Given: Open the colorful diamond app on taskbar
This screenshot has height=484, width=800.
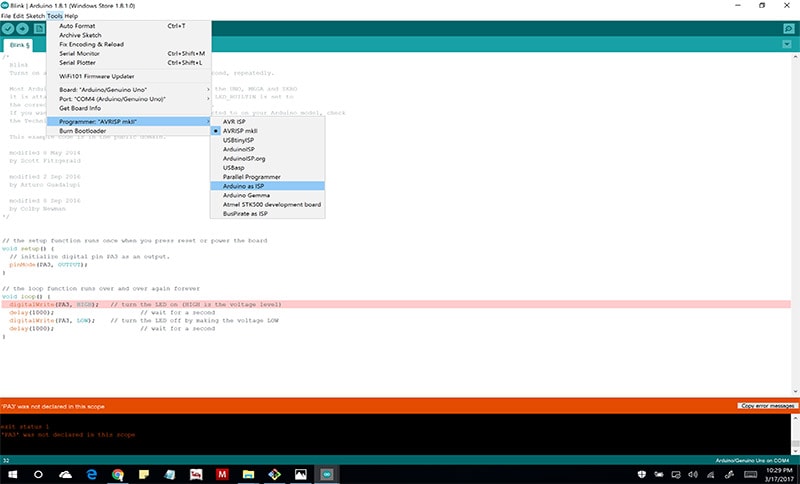Looking at the screenshot, I should pyautogui.click(x=274, y=474).
